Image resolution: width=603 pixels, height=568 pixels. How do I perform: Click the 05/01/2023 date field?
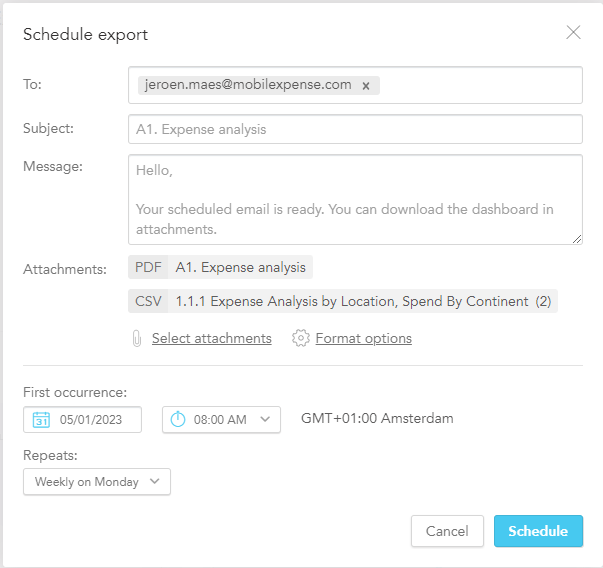pos(91,420)
